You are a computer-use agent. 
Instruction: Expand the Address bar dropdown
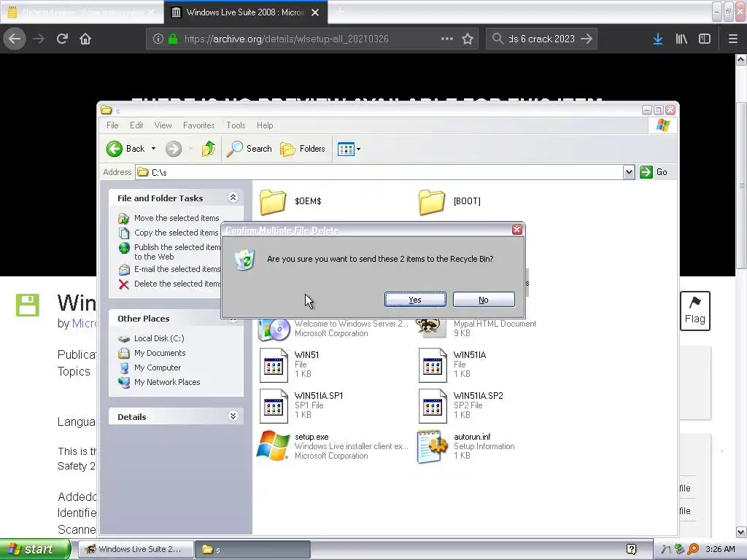point(628,172)
